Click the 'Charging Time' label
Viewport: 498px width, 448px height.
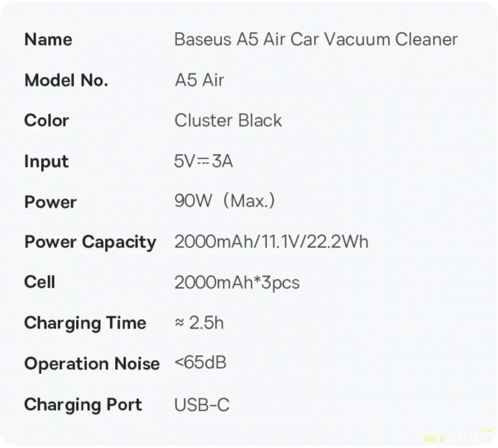click(85, 324)
